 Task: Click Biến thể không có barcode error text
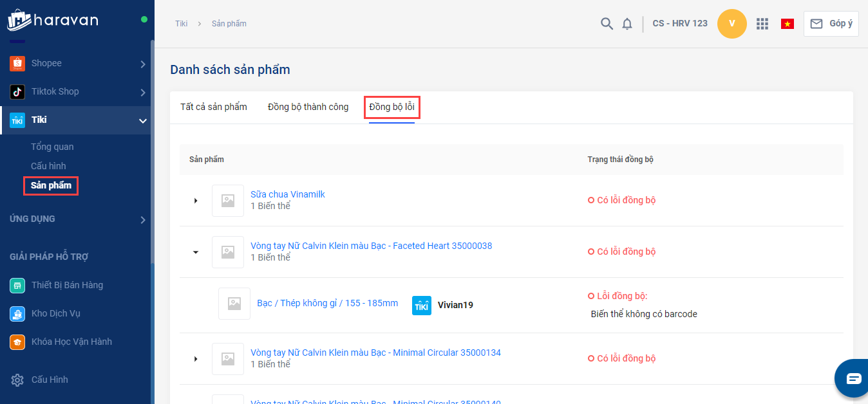click(644, 314)
